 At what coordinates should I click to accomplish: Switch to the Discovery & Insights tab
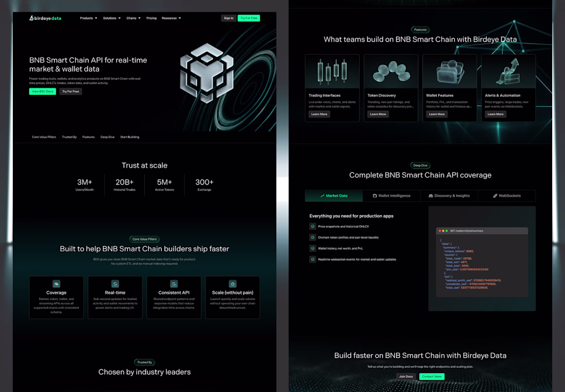(x=449, y=196)
